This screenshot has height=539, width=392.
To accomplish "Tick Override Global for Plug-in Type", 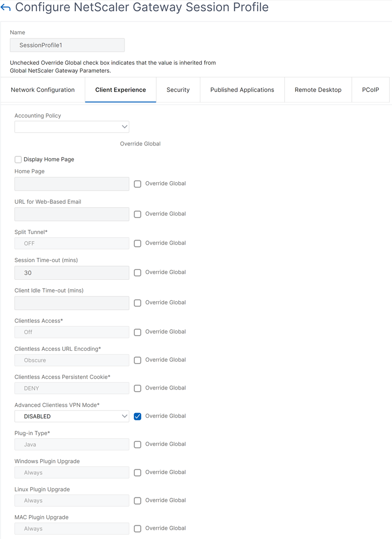I will [138, 444].
